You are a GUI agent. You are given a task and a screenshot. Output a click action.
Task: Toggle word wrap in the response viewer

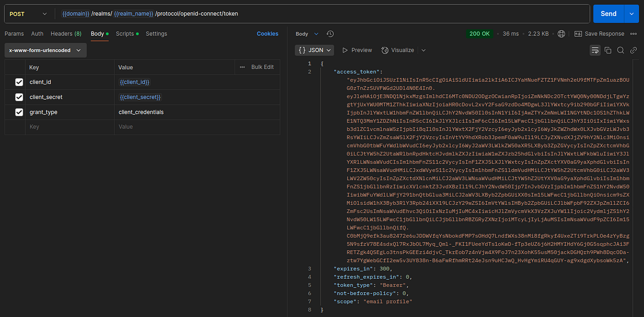pyautogui.click(x=595, y=50)
